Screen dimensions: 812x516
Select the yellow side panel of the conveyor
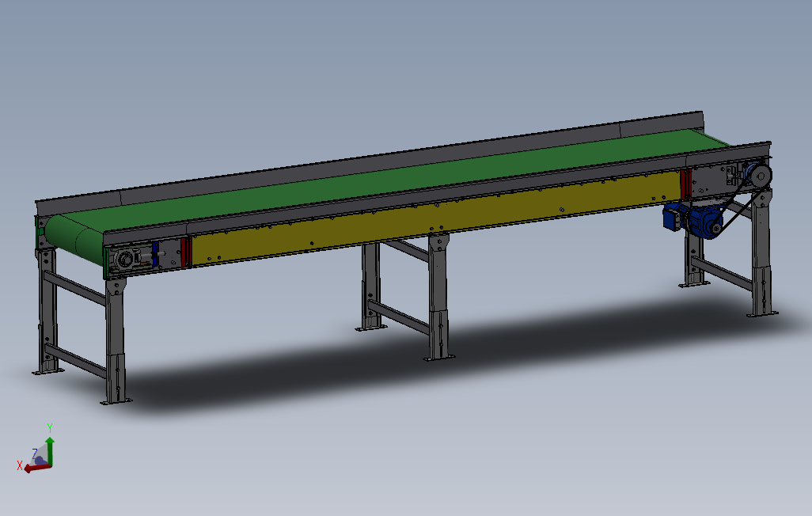point(435,218)
